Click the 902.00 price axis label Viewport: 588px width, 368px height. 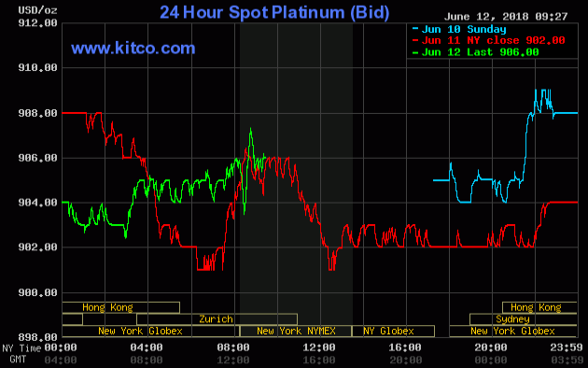37,247
